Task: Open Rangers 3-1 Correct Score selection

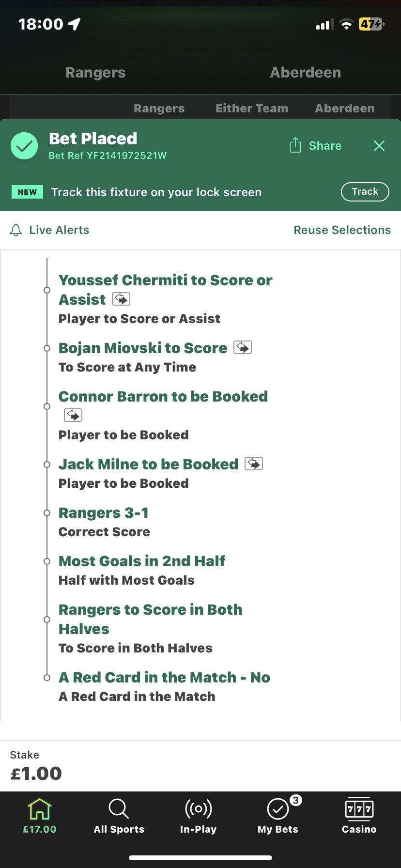Action: [x=103, y=512]
